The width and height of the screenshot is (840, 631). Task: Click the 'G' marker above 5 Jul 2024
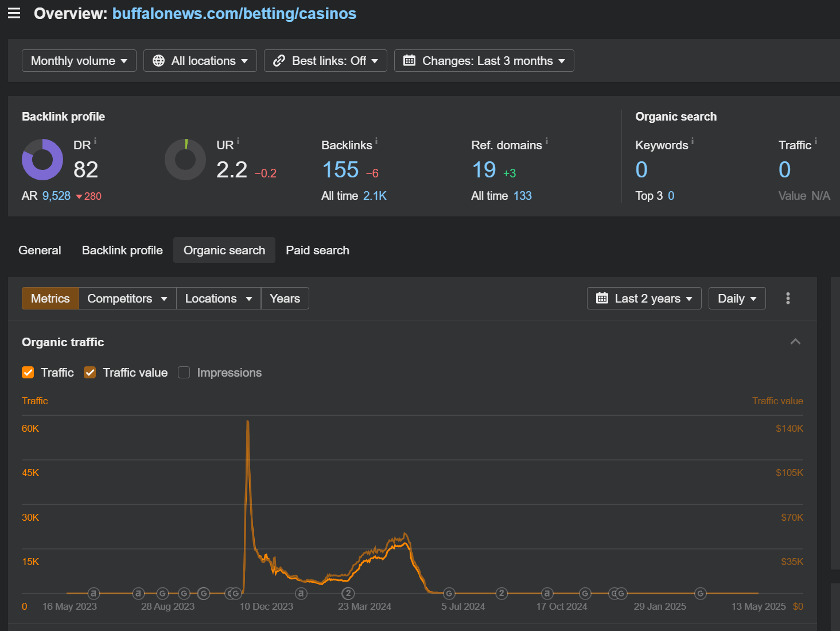coord(449,593)
